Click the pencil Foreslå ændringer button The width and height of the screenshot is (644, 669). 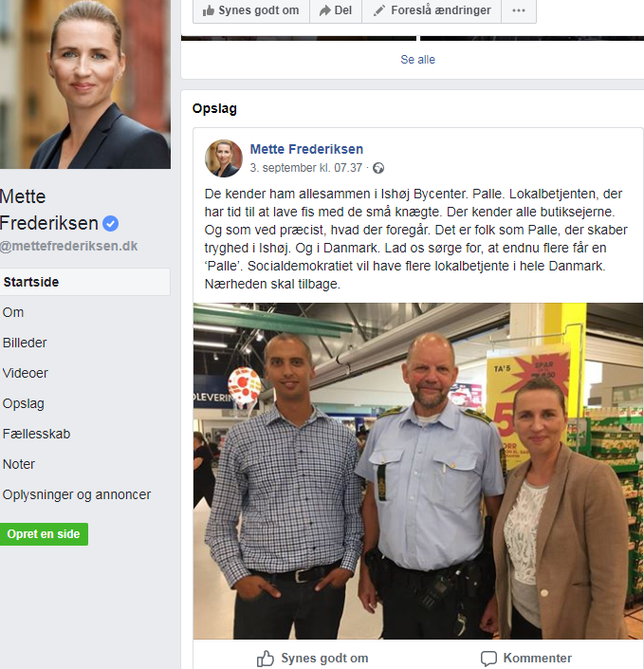(432, 10)
